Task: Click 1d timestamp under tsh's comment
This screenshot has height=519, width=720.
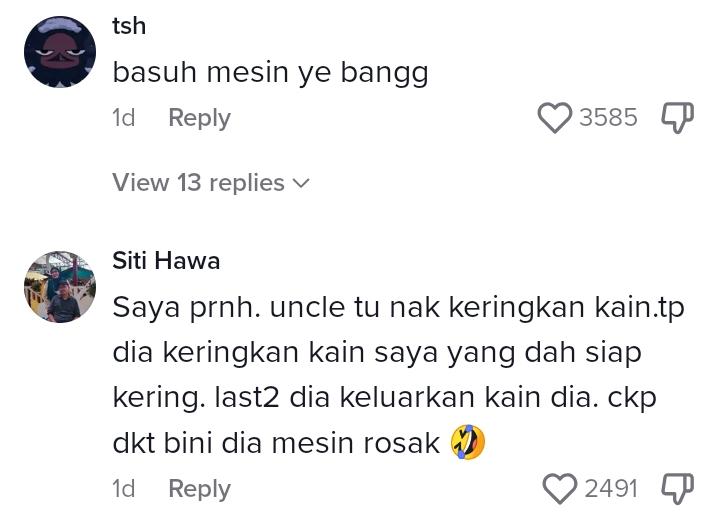Action: (123, 118)
